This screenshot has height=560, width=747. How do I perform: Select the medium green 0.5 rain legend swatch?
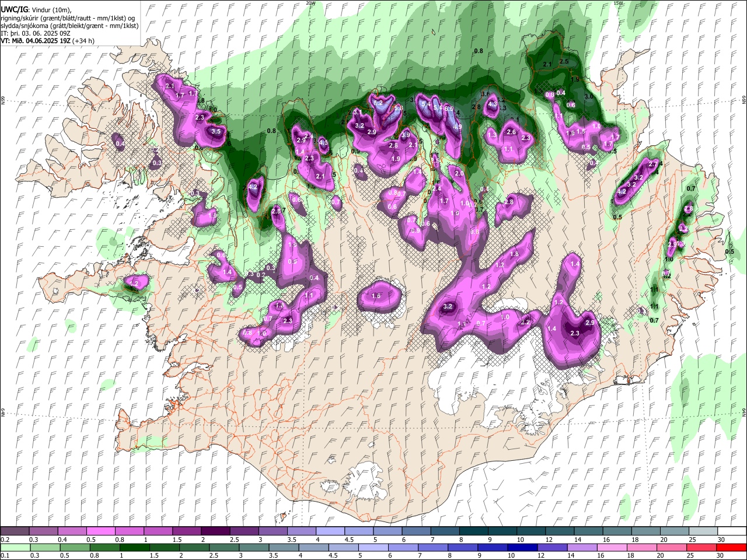pyautogui.click(x=75, y=547)
